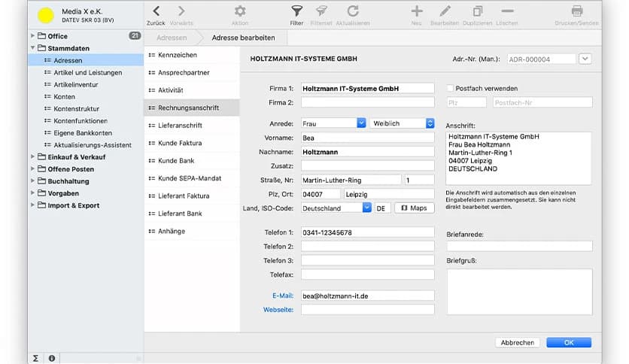Open the Lieferant Bank section
The image size is (629, 364).
192,214
